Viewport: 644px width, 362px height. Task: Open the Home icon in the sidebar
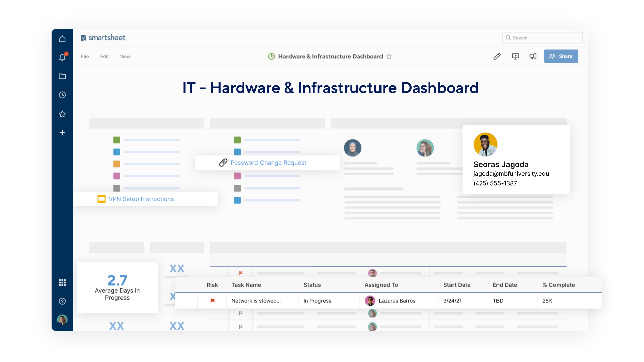(62, 39)
